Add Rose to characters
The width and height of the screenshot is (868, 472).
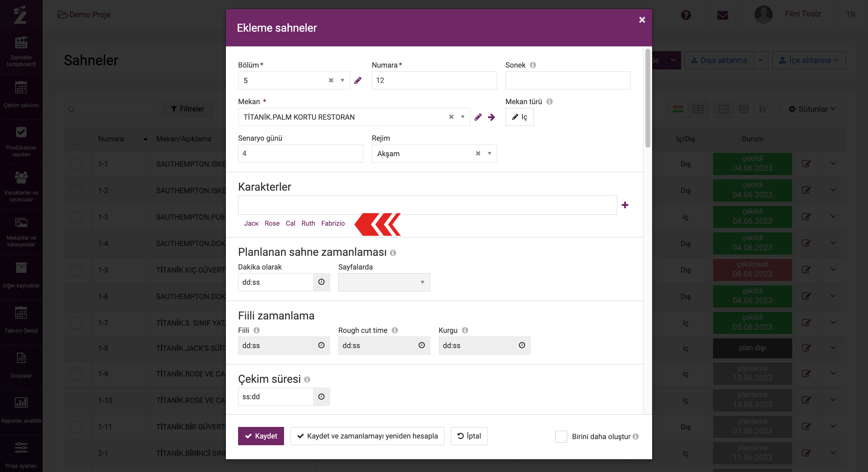coord(272,223)
